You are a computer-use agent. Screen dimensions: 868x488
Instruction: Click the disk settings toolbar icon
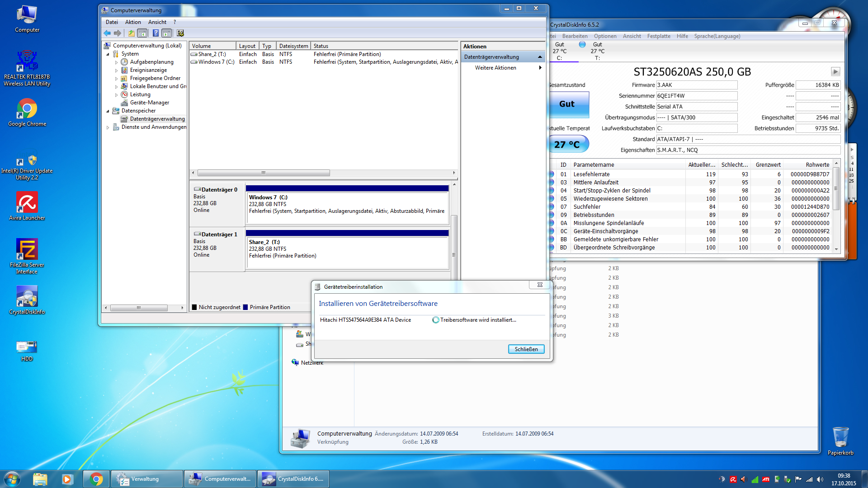180,33
